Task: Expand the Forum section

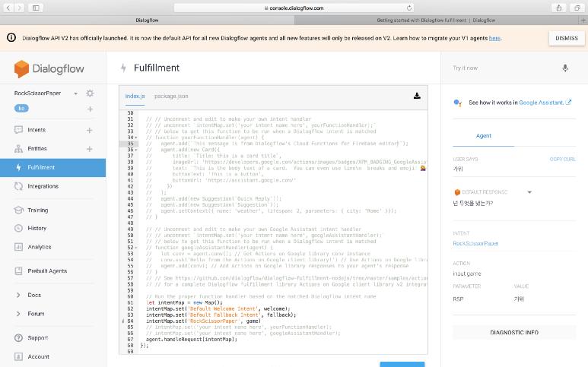Action: click(36, 313)
